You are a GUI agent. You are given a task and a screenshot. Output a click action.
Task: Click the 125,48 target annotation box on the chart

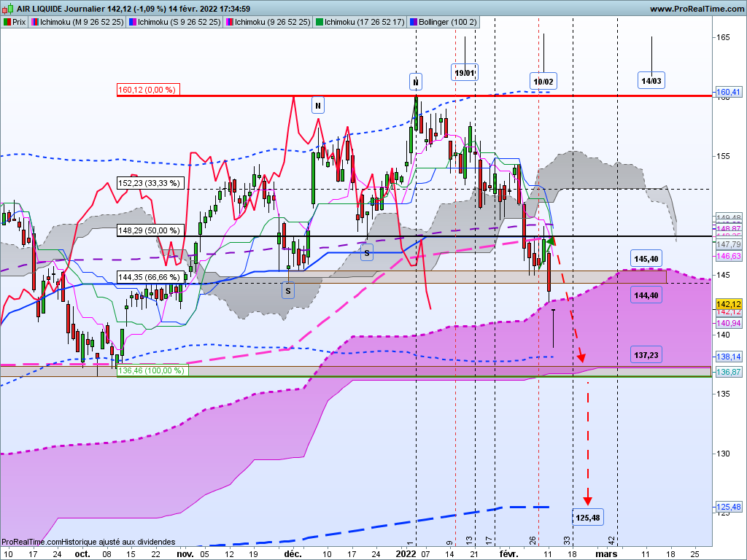coord(588,517)
